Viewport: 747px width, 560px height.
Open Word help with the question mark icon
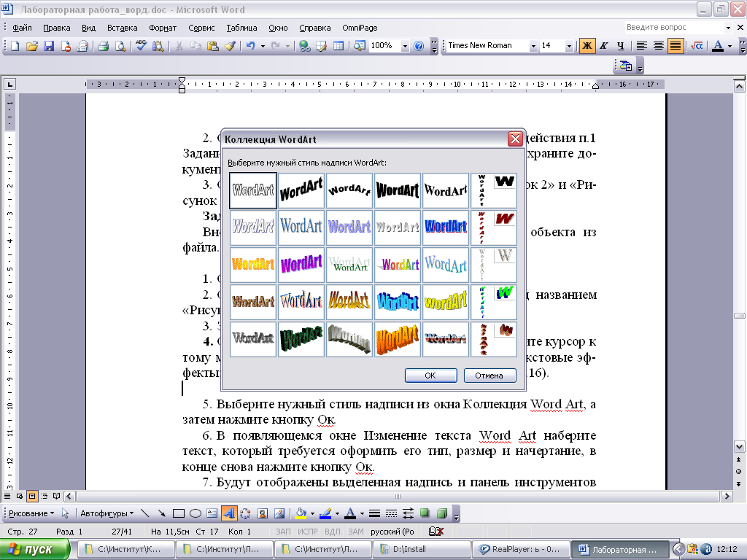[x=419, y=46]
